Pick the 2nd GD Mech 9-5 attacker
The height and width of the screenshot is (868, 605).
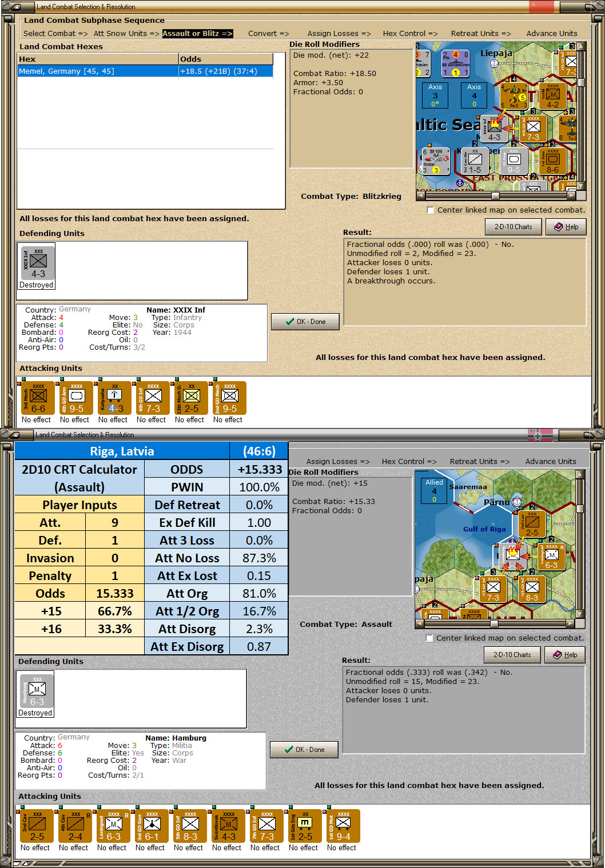coord(230,398)
